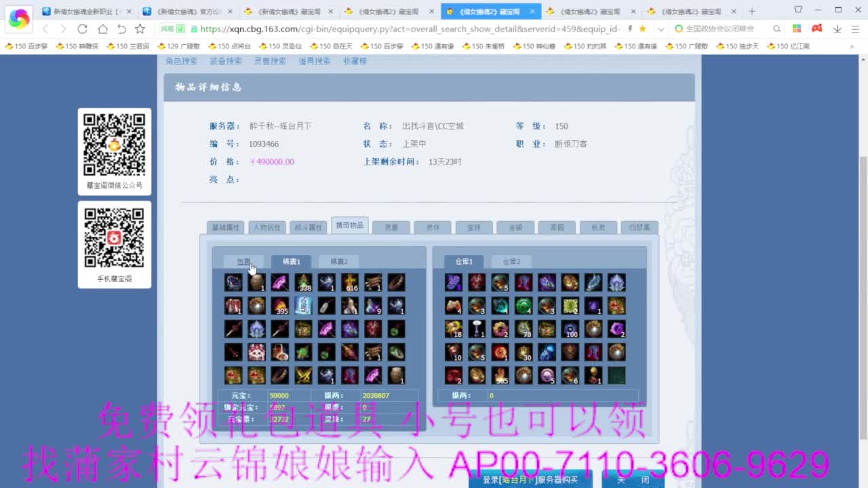This screenshot has height=488, width=868.
Task: Open the browser hamburger menu
Action: tap(855, 28)
